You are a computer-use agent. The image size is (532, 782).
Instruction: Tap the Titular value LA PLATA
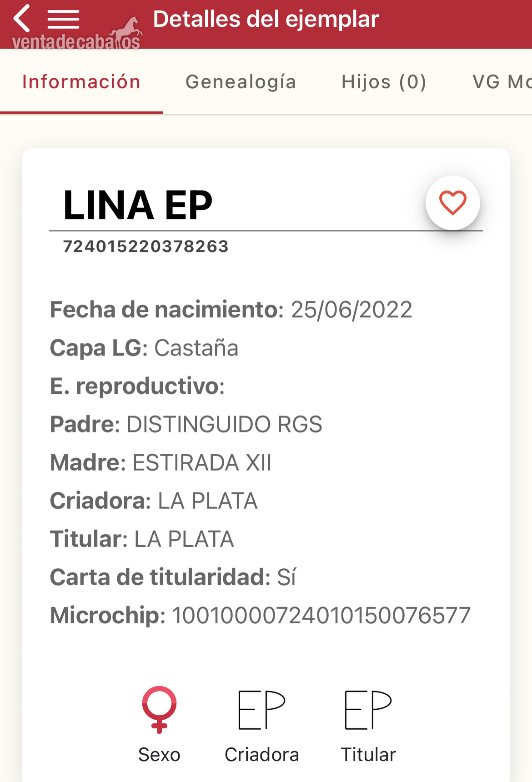click(184, 539)
